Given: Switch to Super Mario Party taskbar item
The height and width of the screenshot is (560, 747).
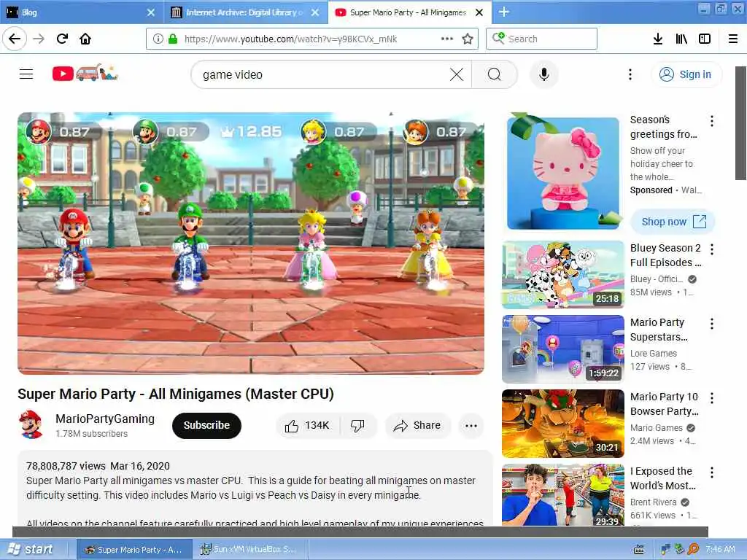Looking at the screenshot, I should coord(135,550).
